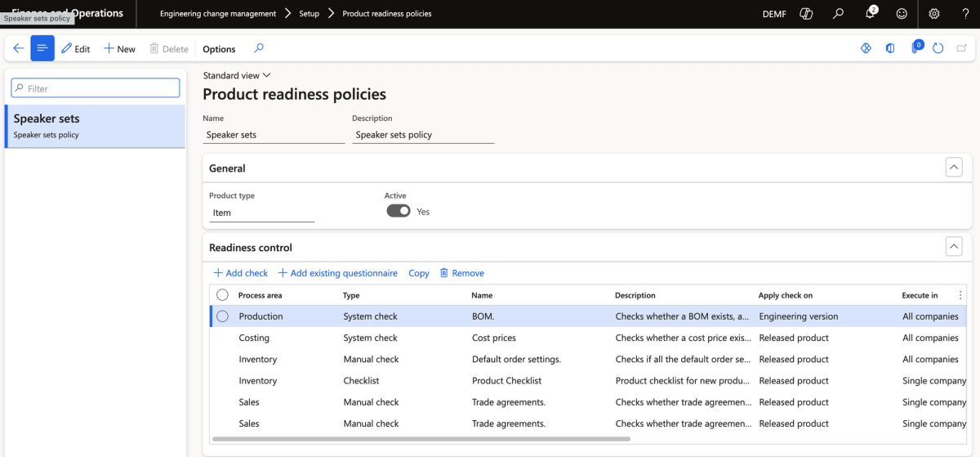Click the Description column header
The height and width of the screenshot is (457, 980).
(635, 295)
